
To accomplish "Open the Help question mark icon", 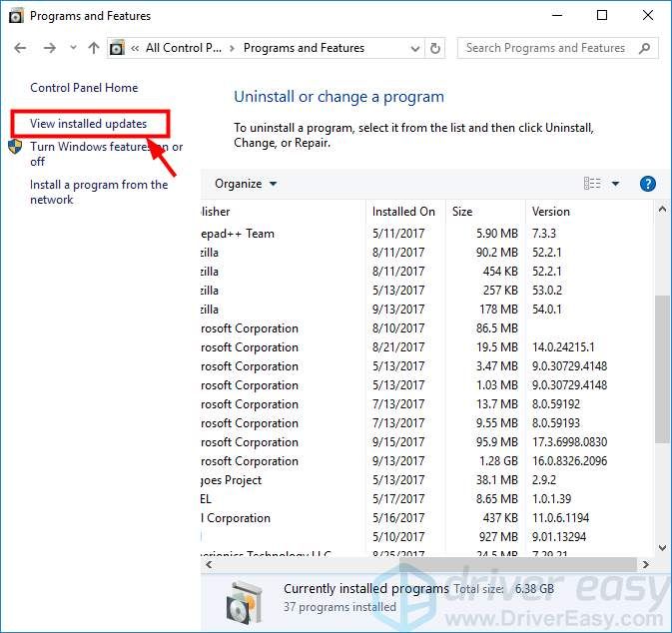I will 647,184.
